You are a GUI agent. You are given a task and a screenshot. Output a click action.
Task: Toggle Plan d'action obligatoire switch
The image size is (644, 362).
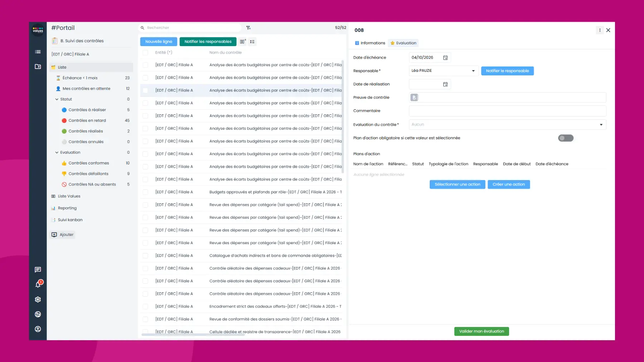[x=565, y=138]
